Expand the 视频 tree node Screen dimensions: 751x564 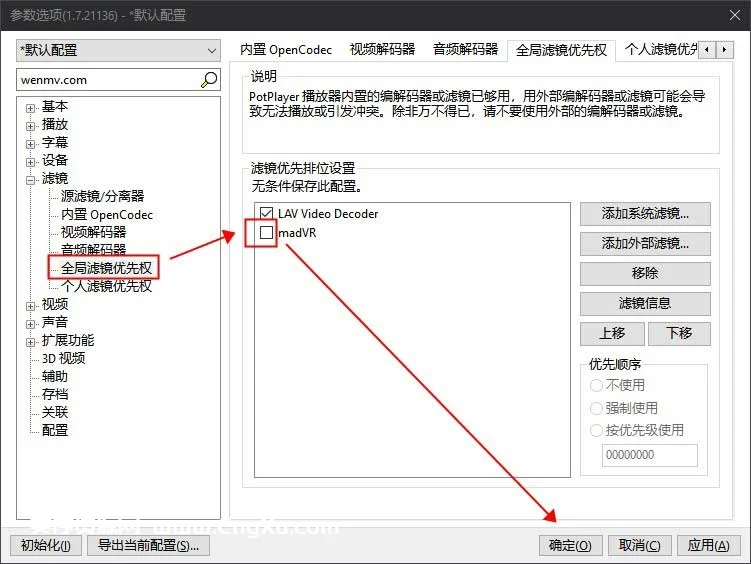coord(30,306)
